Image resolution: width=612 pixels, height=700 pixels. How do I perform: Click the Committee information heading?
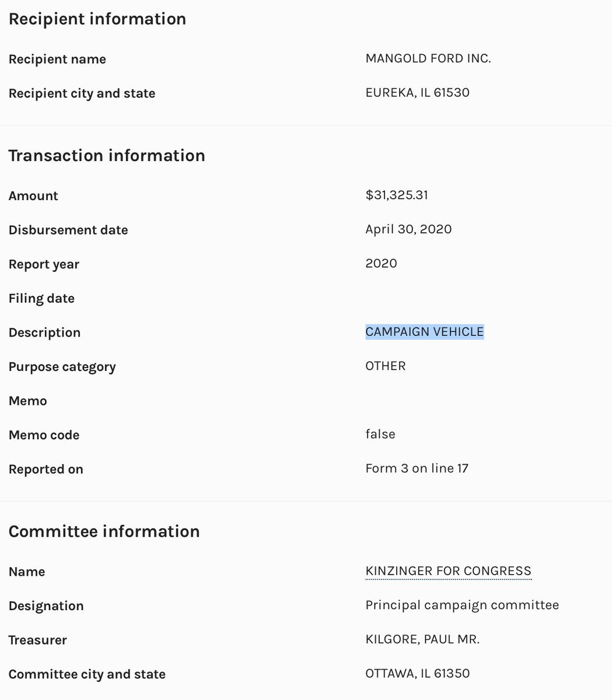(x=104, y=531)
